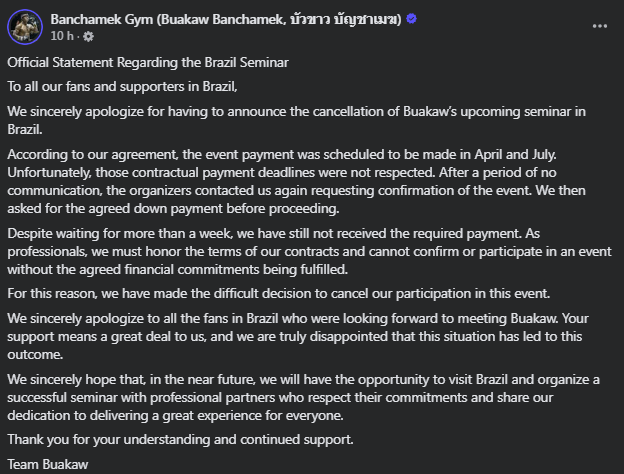Open the Banchamek Gym page name link
Viewport: 624px width, 474px height.
226,19
